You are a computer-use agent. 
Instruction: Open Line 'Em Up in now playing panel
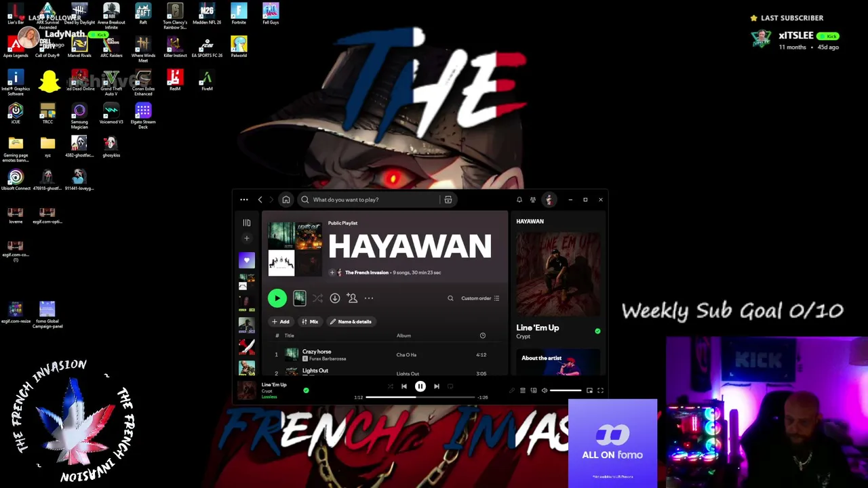coord(538,328)
